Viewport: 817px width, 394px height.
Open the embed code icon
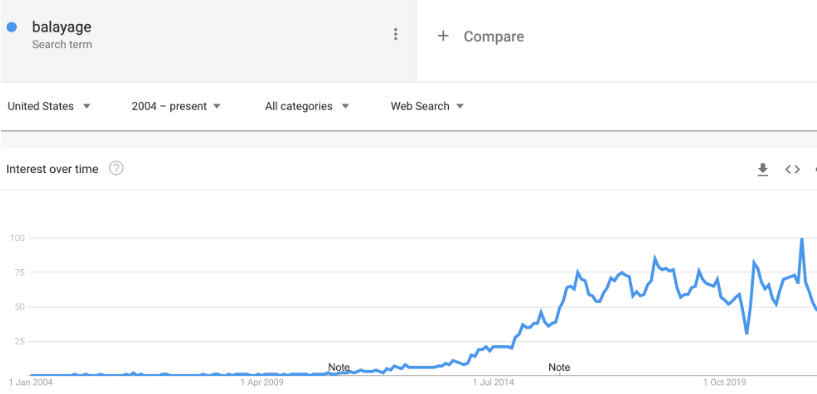click(793, 169)
